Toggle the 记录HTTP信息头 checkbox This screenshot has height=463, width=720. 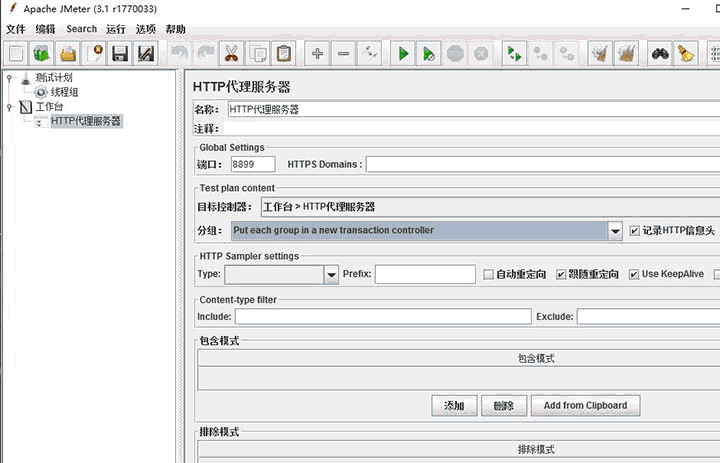point(634,230)
